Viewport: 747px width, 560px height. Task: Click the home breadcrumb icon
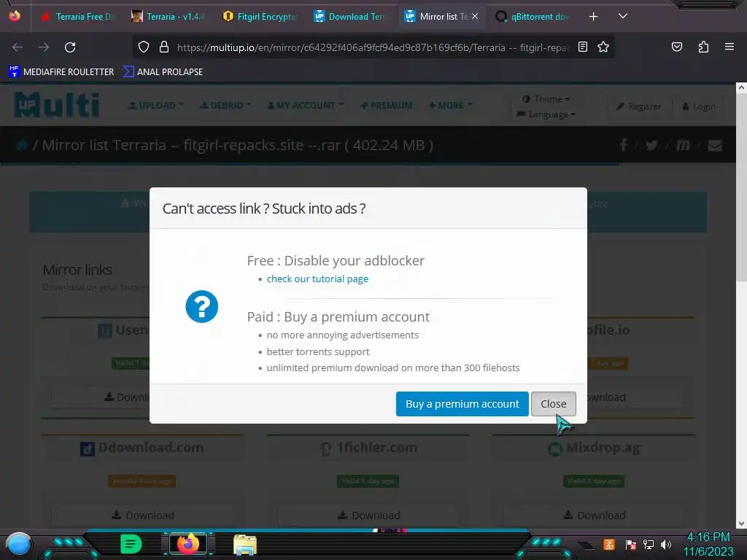(x=22, y=145)
